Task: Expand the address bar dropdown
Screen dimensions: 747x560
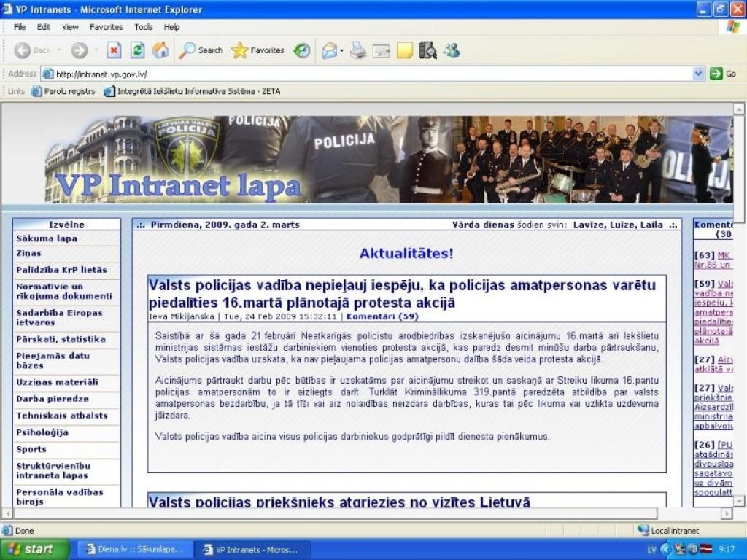Action: (699, 74)
